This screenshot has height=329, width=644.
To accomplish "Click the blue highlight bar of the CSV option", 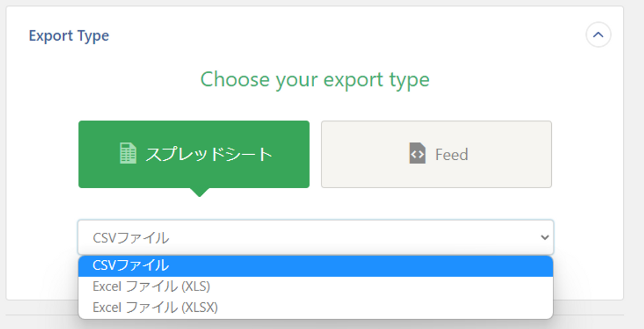I will click(x=315, y=266).
